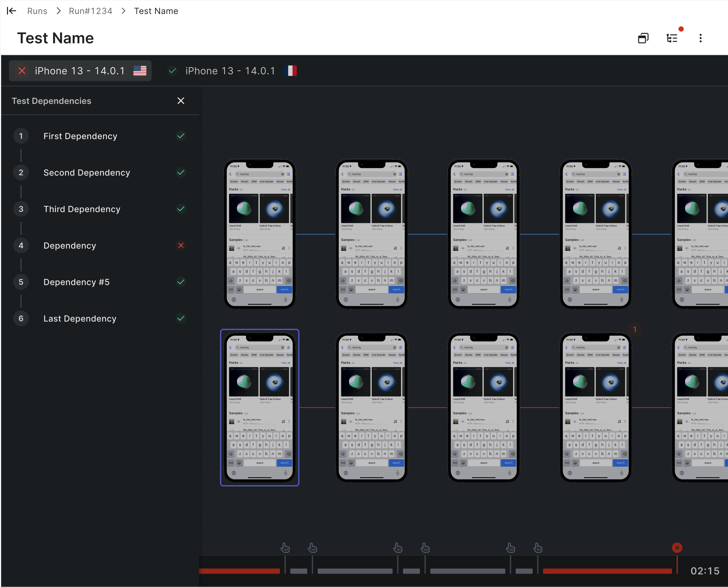Open third phone screenshot in bottom row

point(484,407)
